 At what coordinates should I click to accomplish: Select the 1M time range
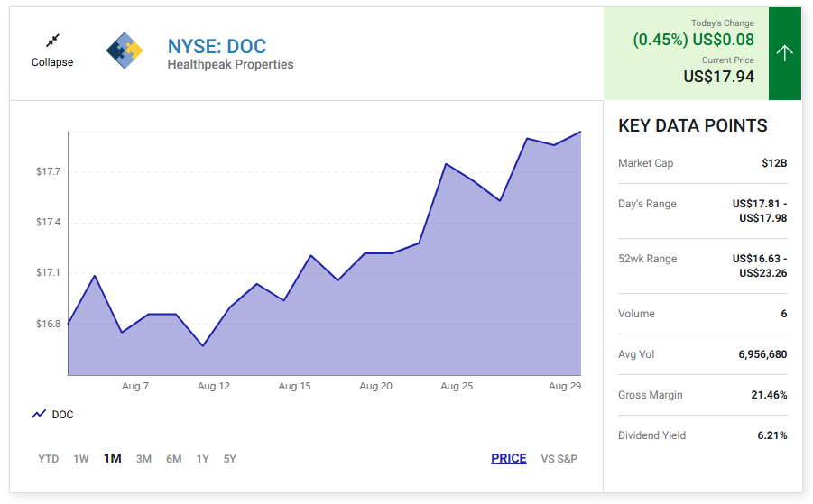pyautogui.click(x=113, y=458)
